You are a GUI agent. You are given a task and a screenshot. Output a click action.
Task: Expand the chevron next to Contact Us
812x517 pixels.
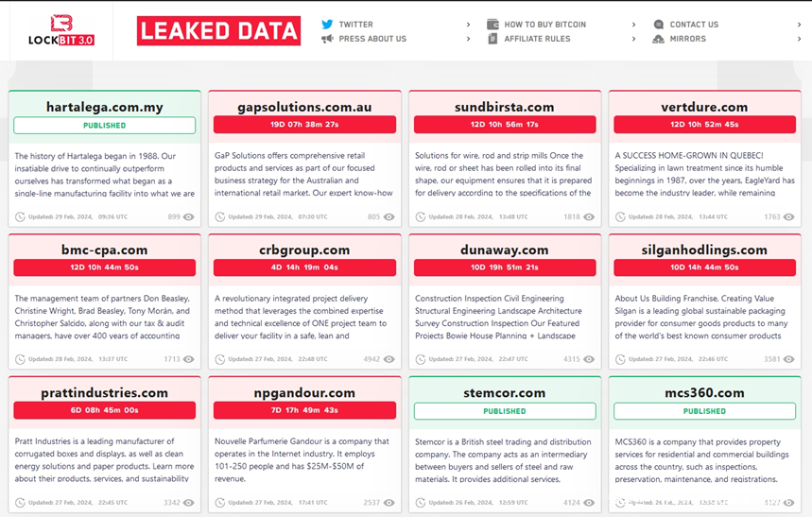(x=799, y=25)
